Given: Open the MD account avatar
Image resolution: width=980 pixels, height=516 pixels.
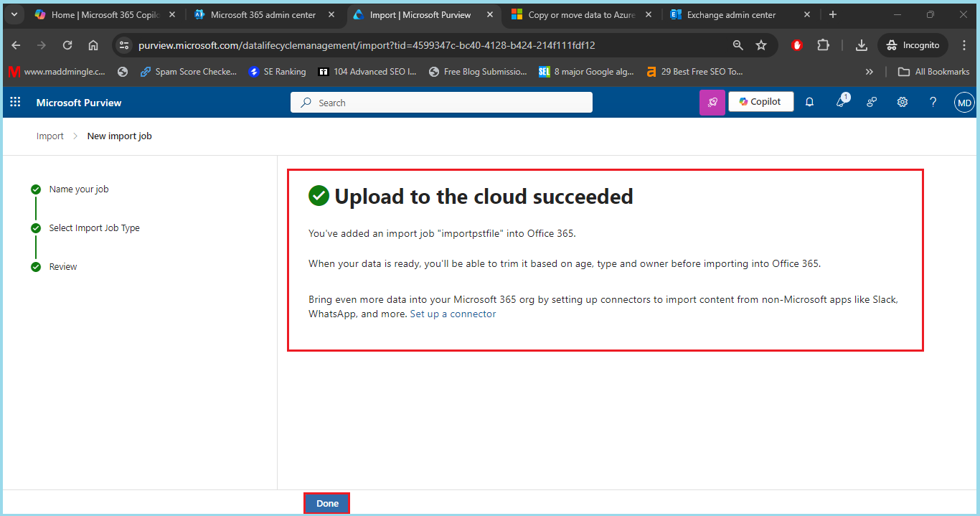Looking at the screenshot, I should [x=964, y=103].
